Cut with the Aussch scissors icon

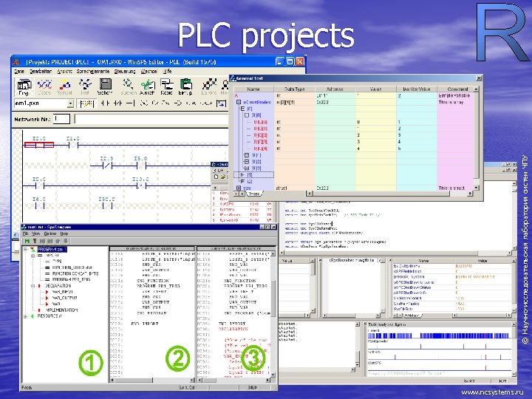coord(147,86)
